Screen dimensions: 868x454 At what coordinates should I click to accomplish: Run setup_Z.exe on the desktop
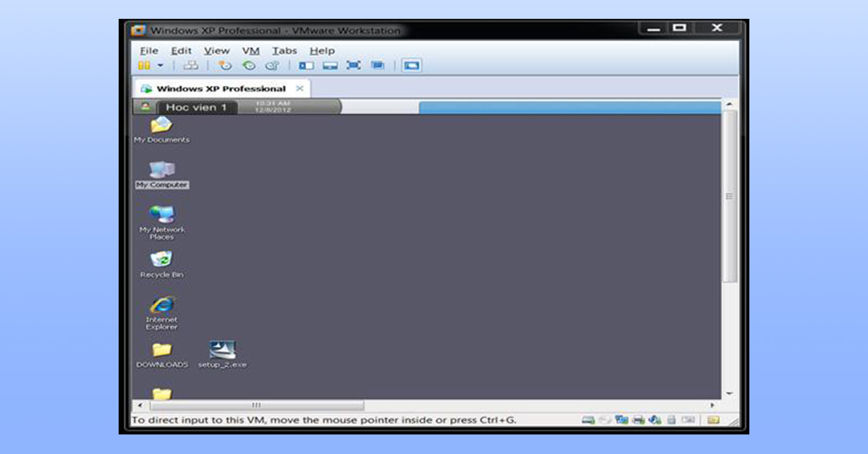[222, 348]
